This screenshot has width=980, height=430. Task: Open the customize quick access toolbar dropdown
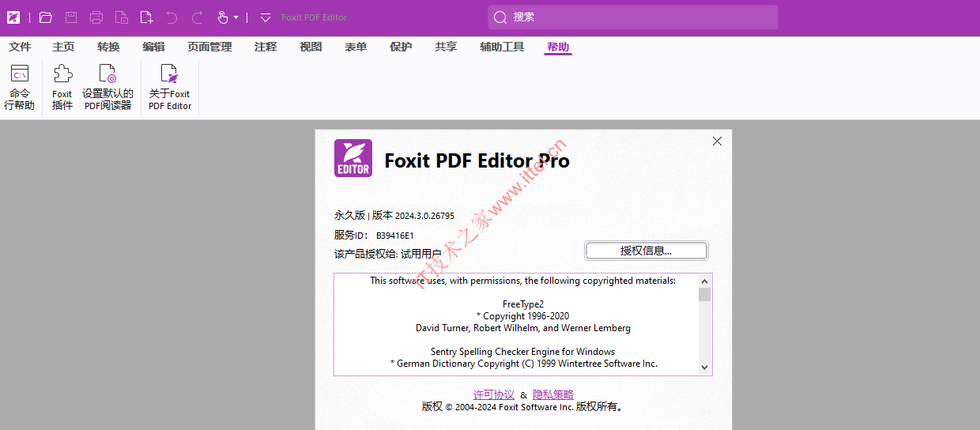pos(266,17)
